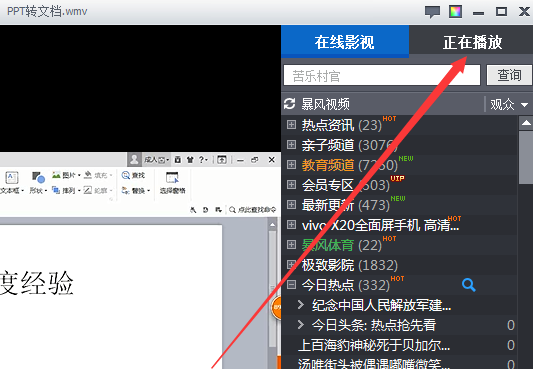Expand the 极致影院 (1832) category
Screen dimensions: 533x369
[x=291, y=264]
